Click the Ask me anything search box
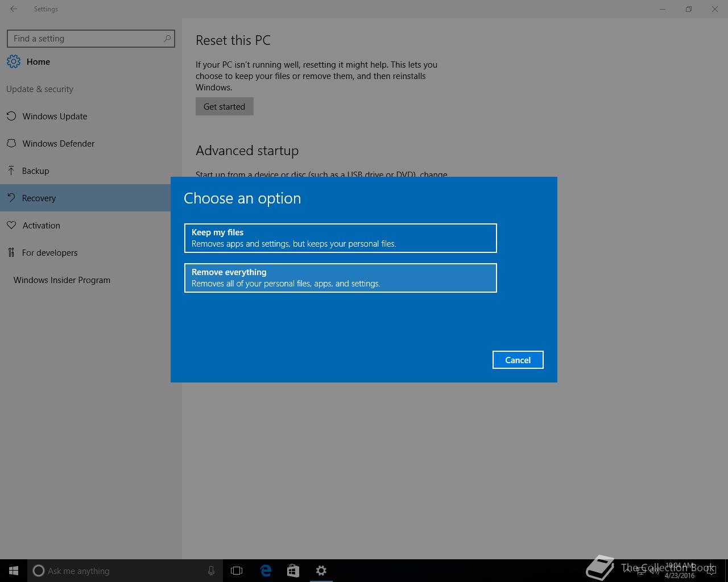 point(125,571)
